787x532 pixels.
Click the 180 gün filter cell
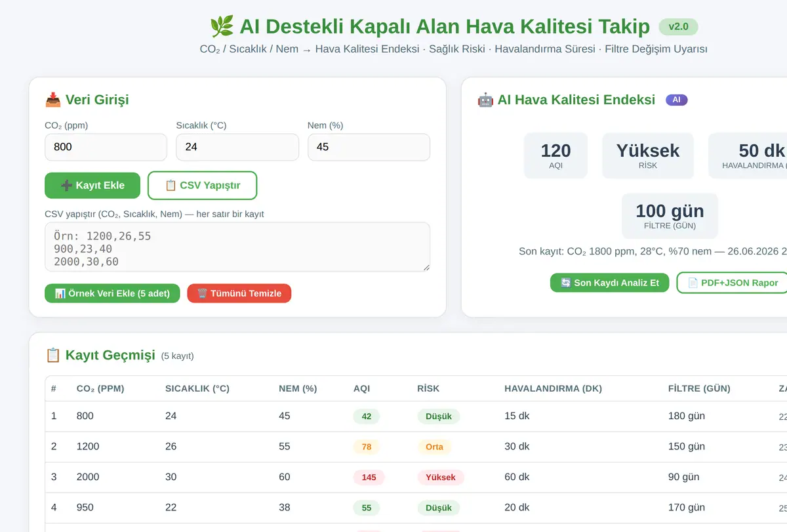pyautogui.click(x=687, y=416)
